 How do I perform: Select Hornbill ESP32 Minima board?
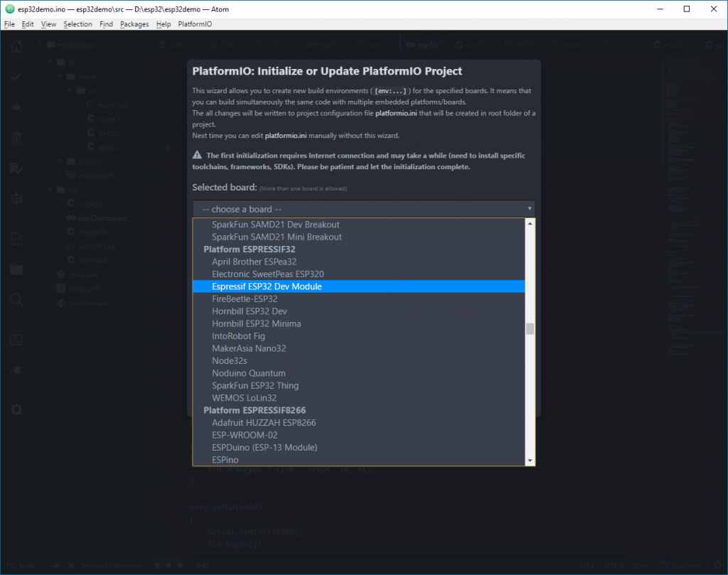click(359, 324)
